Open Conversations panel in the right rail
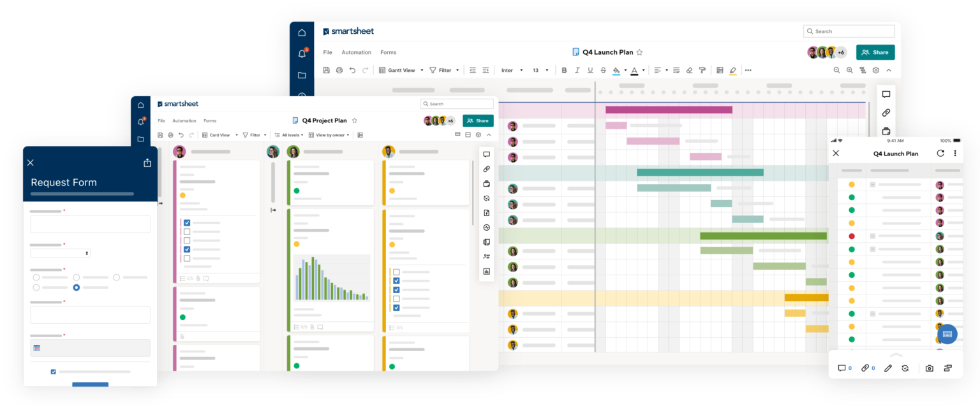 [x=886, y=94]
